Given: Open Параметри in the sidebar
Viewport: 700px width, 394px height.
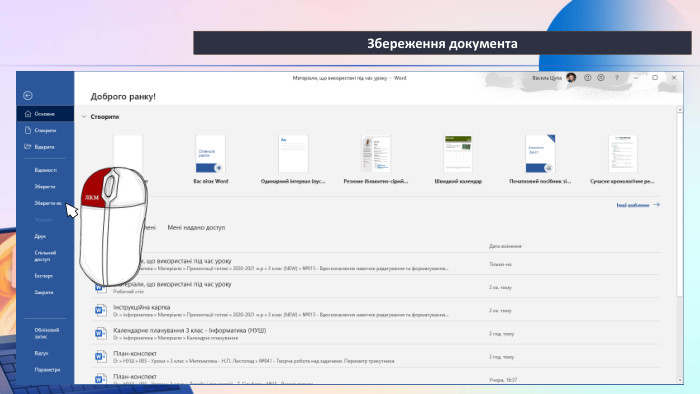Looking at the screenshot, I should [x=47, y=369].
